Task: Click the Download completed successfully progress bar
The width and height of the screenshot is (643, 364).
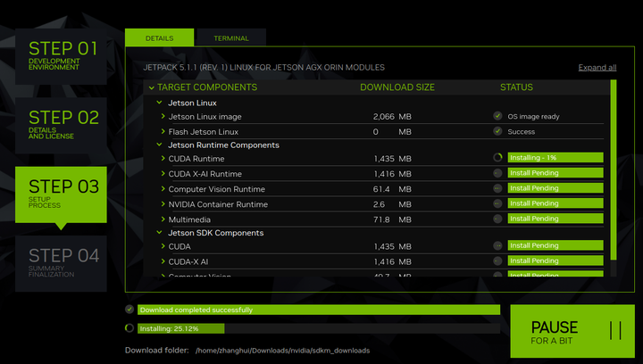Action: (x=319, y=310)
